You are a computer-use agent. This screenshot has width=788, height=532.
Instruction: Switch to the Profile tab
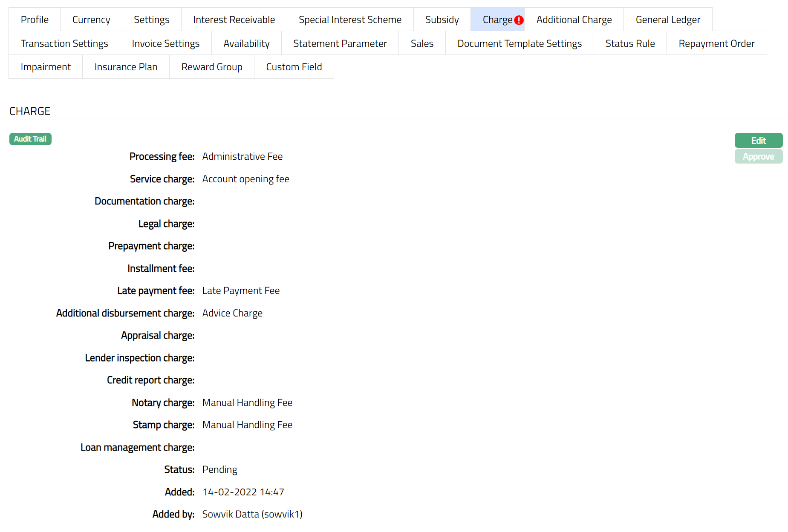(35, 20)
